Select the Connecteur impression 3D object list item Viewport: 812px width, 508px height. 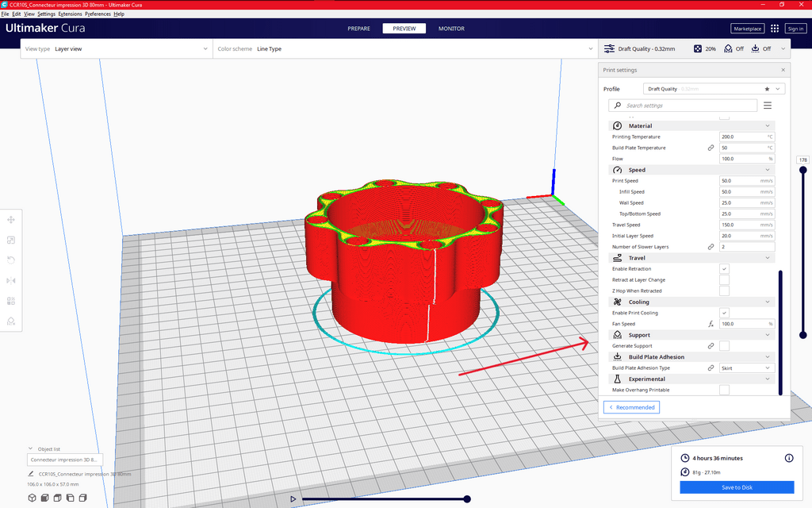[x=65, y=460]
